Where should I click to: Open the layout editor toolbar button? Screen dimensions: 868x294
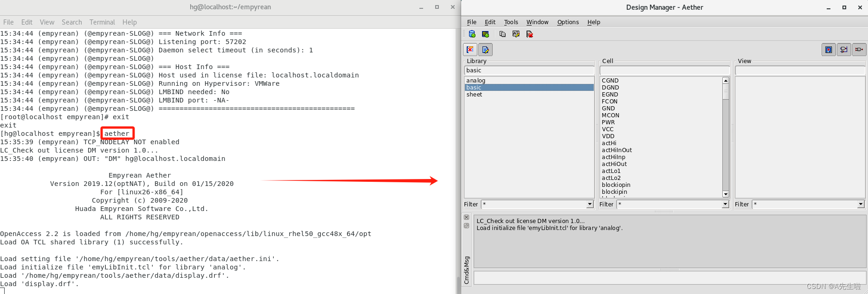pyautogui.click(x=828, y=50)
